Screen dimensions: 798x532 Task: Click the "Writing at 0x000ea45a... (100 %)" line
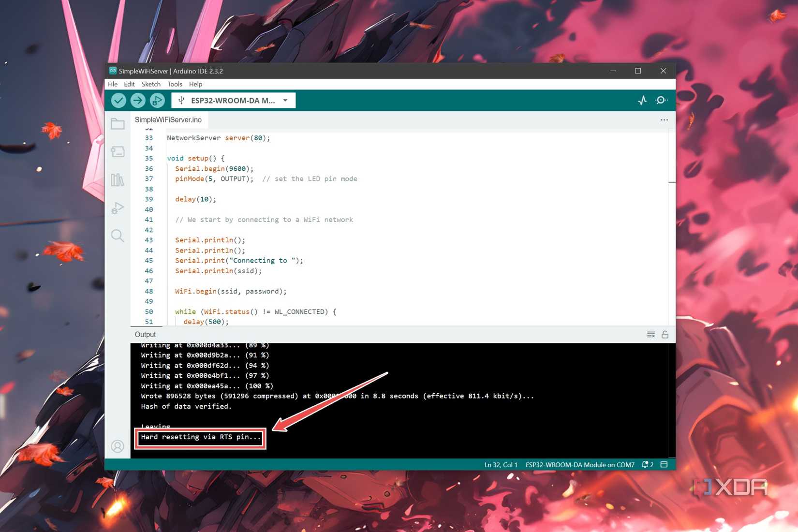tap(207, 386)
